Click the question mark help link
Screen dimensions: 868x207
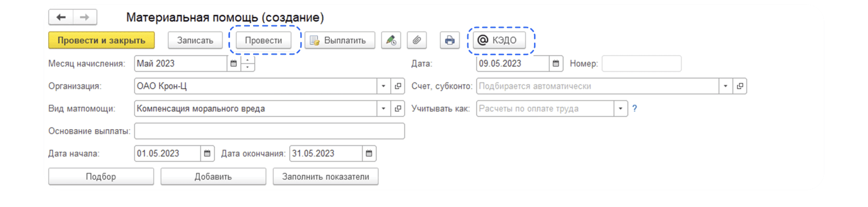pyautogui.click(x=634, y=109)
